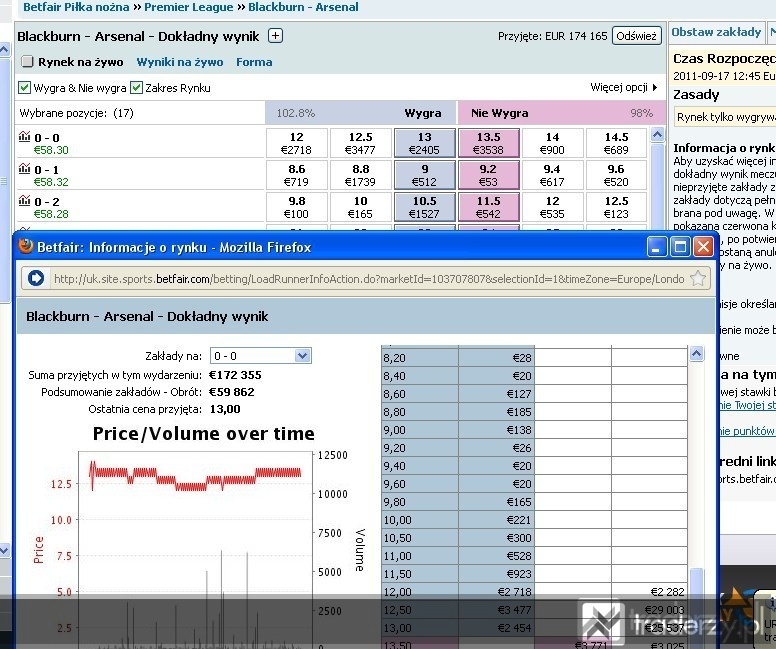Click the 0 - 1 selection name
776x649 pixels.
47,170
